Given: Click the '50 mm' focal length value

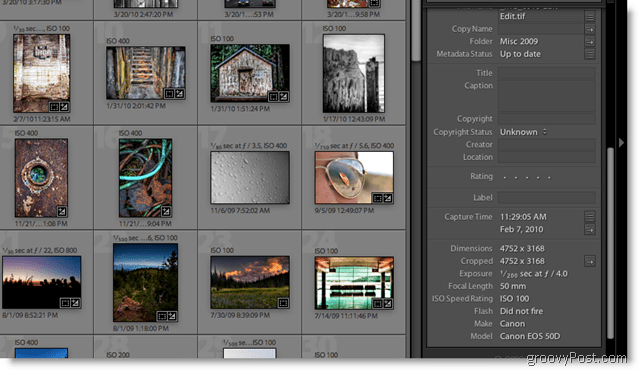Looking at the screenshot, I should tap(513, 286).
